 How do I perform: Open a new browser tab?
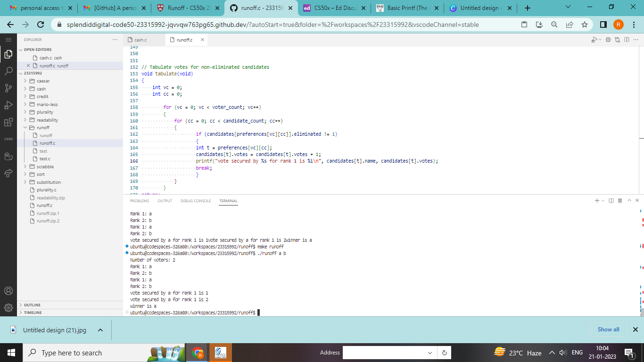point(528,8)
